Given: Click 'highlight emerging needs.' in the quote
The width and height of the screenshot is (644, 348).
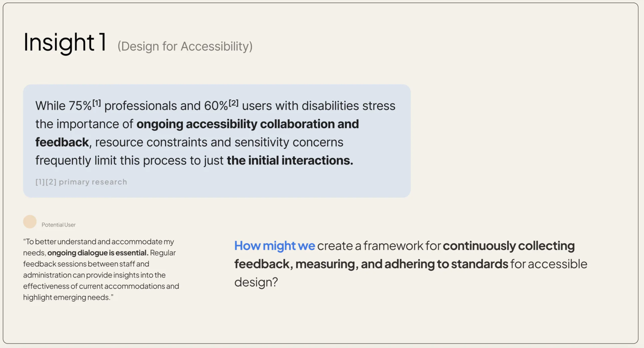Looking at the screenshot, I should tap(68, 297).
